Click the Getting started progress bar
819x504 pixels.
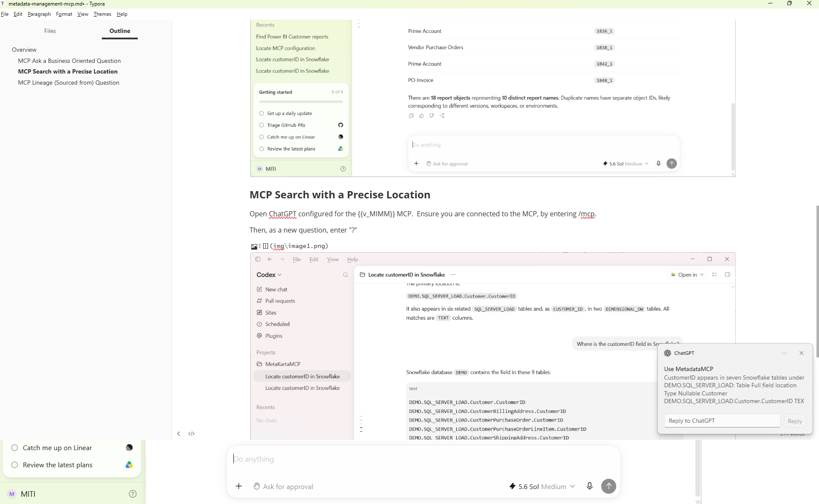[x=301, y=102]
